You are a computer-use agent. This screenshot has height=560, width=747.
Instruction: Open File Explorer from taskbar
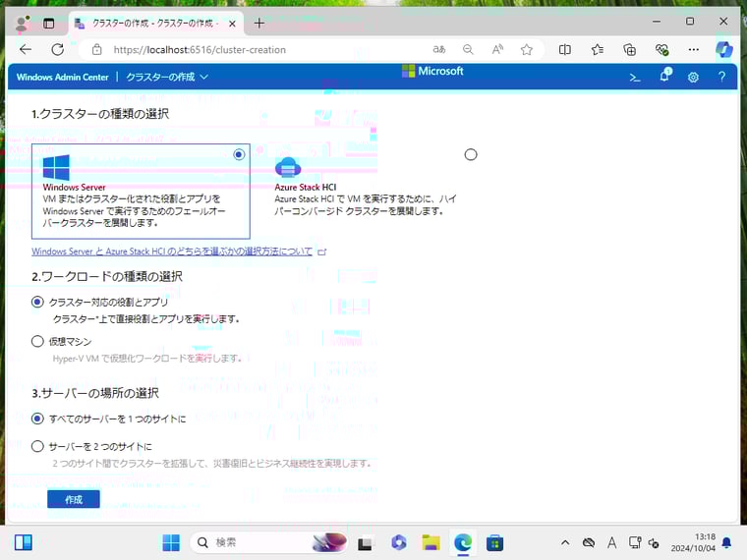coord(431,542)
